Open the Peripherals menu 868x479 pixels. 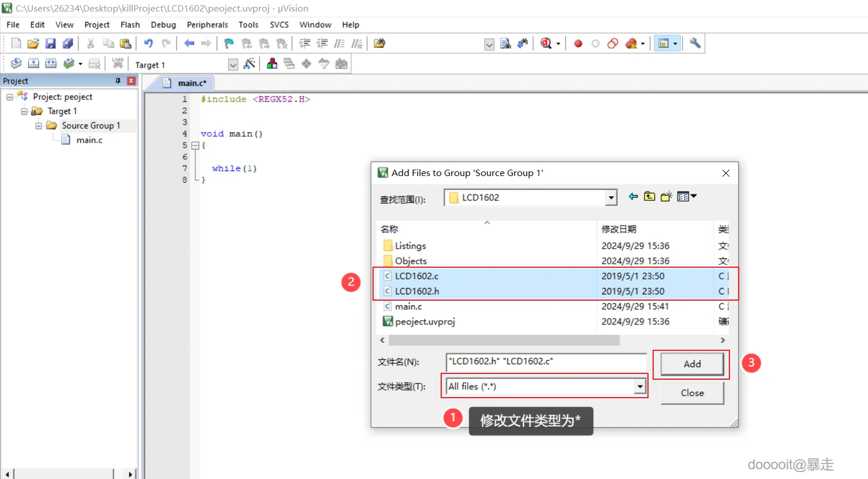[207, 25]
